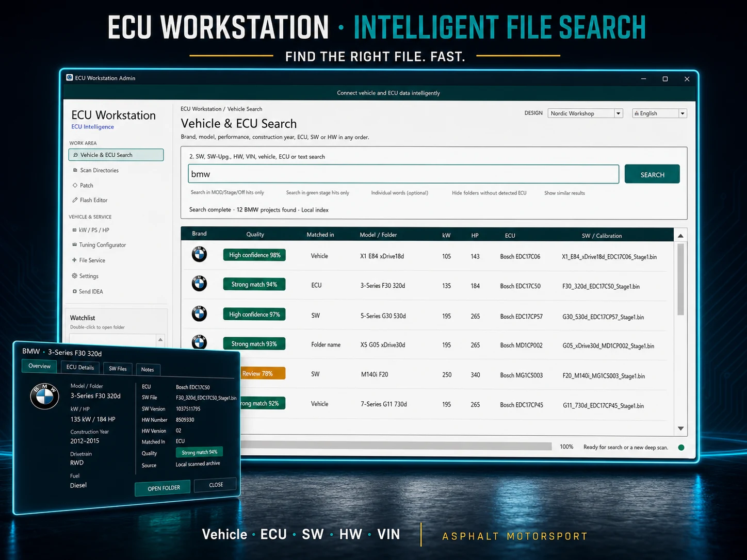This screenshot has width=747, height=560.
Task: Open the SW Files tab
Action: tap(118, 368)
